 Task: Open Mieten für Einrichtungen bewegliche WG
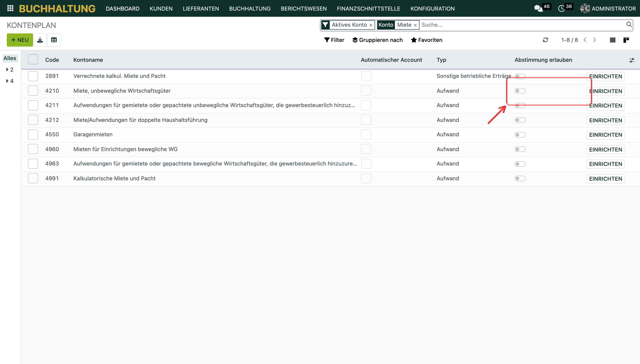[126, 149]
